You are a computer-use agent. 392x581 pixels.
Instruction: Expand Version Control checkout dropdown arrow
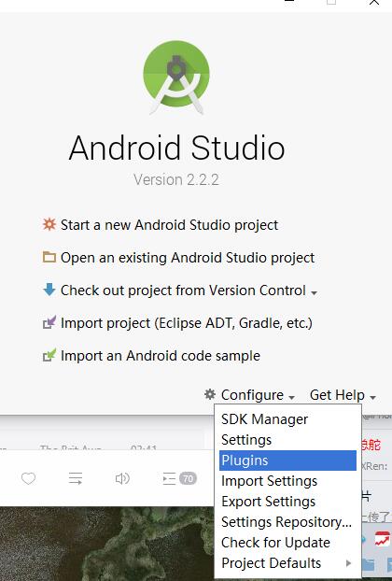[x=314, y=292]
